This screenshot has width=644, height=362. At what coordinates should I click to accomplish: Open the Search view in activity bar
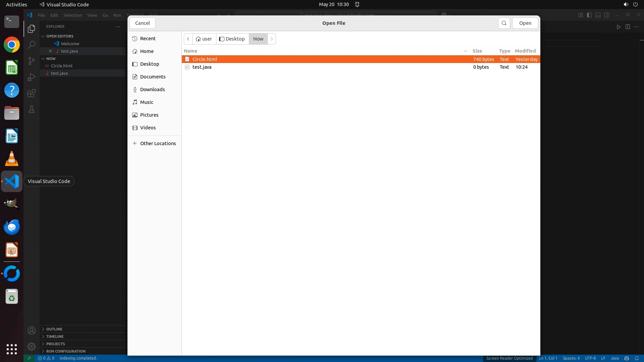click(32, 45)
